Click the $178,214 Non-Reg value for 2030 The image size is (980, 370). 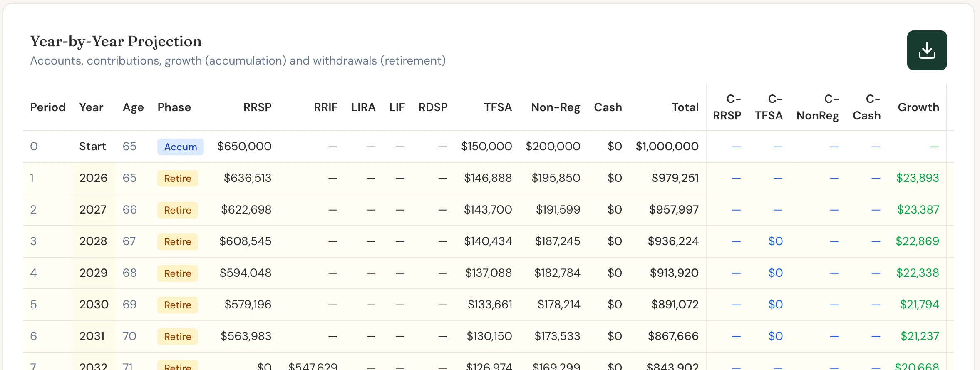point(559,305)
